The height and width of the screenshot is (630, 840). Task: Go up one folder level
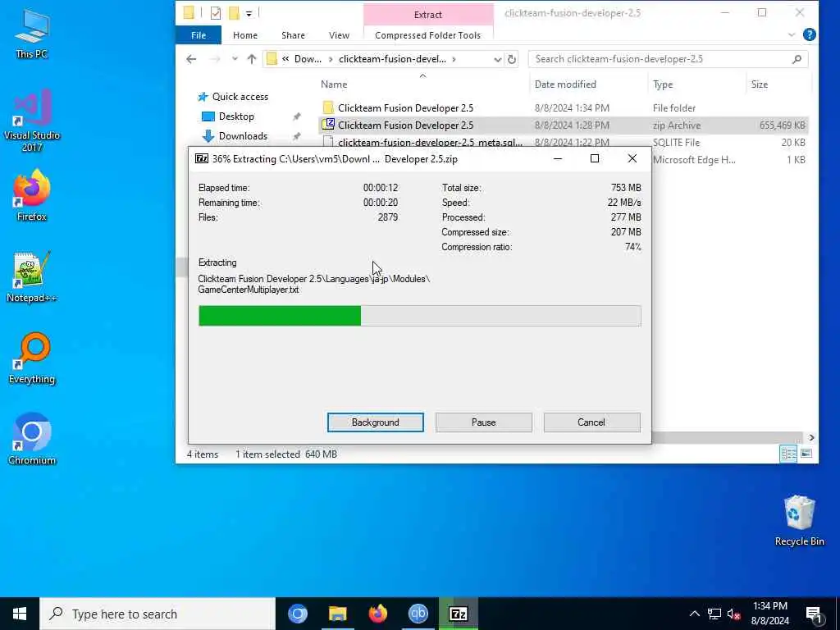[x=251, y=59]
